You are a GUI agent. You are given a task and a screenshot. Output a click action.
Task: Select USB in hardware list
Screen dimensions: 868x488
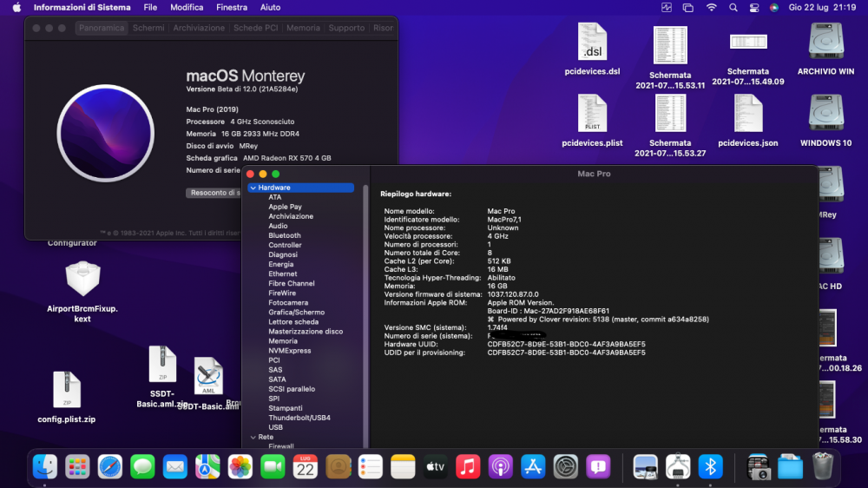(276, 427)
